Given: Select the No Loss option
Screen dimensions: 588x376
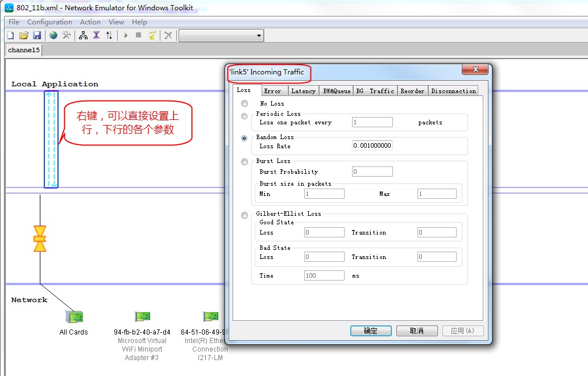Looking at the screenshot, I should tap(244, 103).
